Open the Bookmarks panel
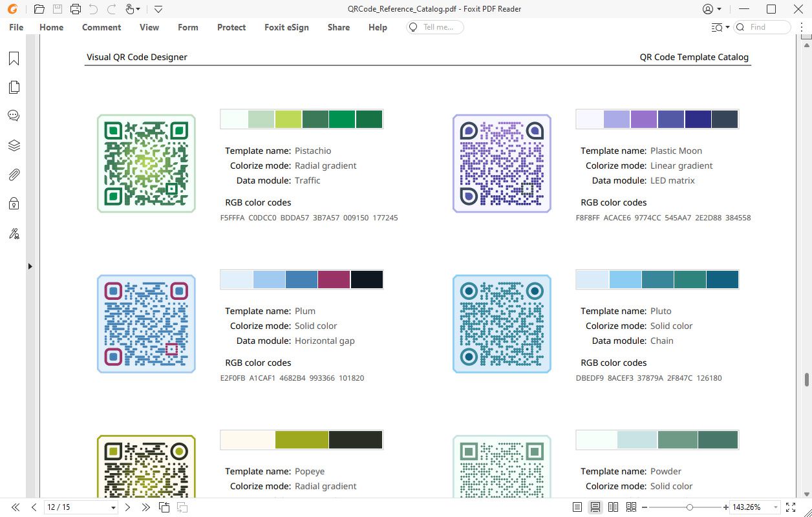This screenshot has height=517, width=812. coord(14,59)
